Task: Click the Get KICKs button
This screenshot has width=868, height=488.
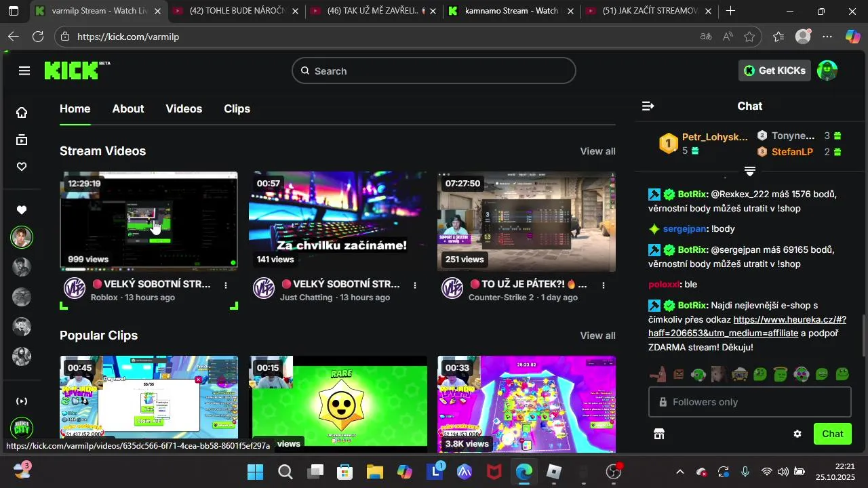Action: point(774,70)
